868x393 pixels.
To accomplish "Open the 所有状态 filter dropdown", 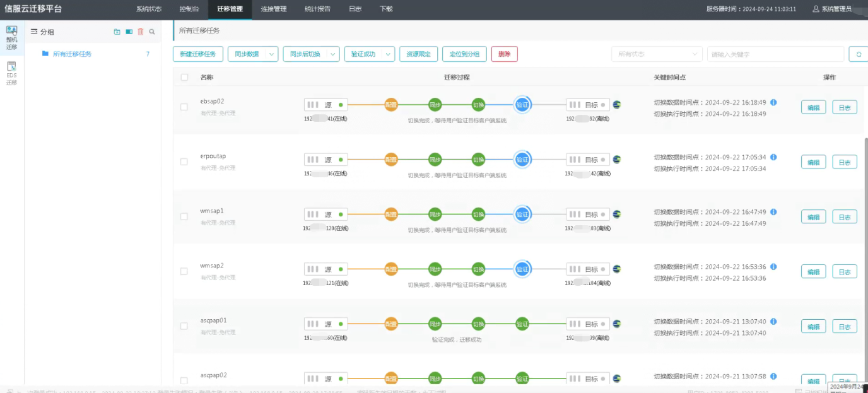I will pos(656,54).
